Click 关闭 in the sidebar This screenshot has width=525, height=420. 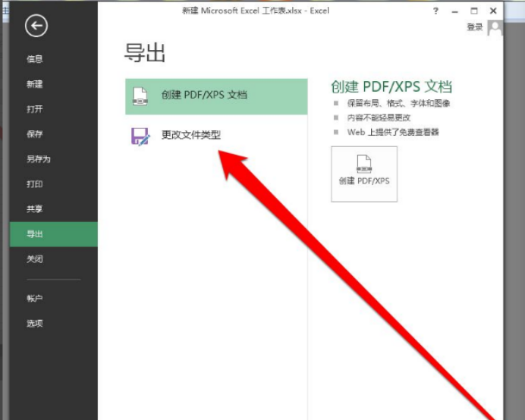[35, 259]
